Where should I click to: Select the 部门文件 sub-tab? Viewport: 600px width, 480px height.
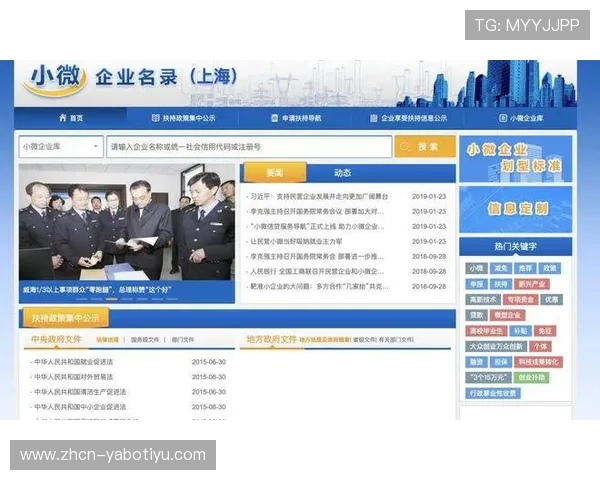[x=183, y=340]
